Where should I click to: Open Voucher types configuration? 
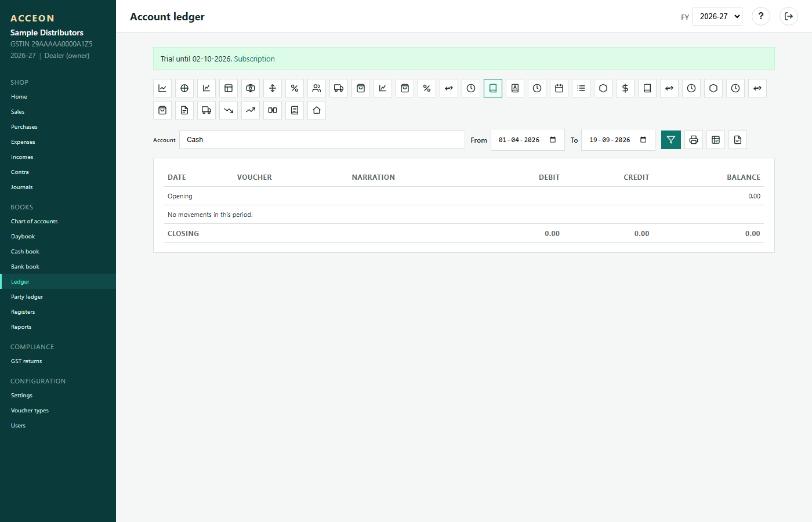pyautogui.click(x=58, y=411)
